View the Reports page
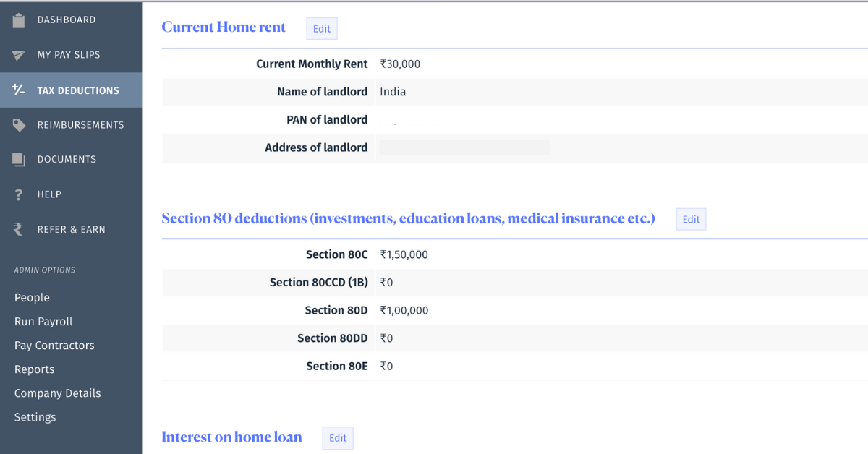This screenshot has height=454, width=868. (x=34, y=369)
